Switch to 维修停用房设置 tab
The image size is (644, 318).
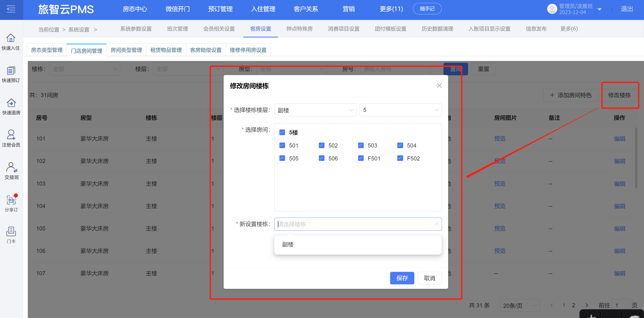coord(248,50)
